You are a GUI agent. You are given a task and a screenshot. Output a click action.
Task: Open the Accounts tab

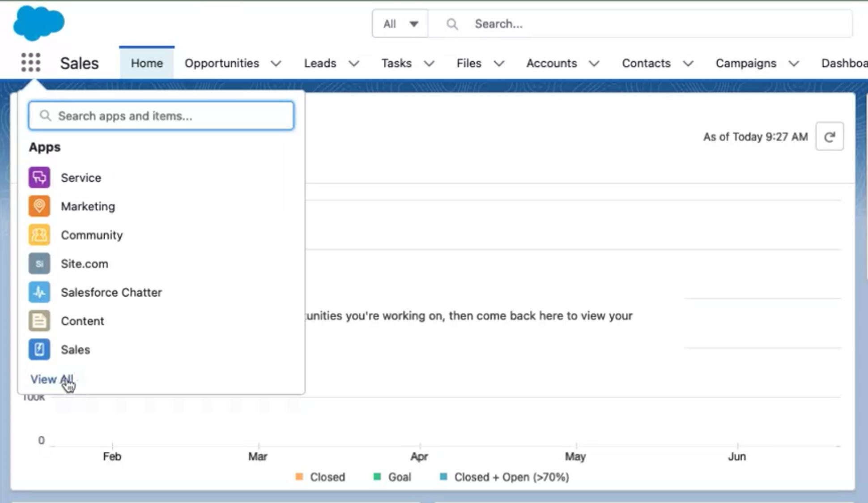[x=552, y=63]
